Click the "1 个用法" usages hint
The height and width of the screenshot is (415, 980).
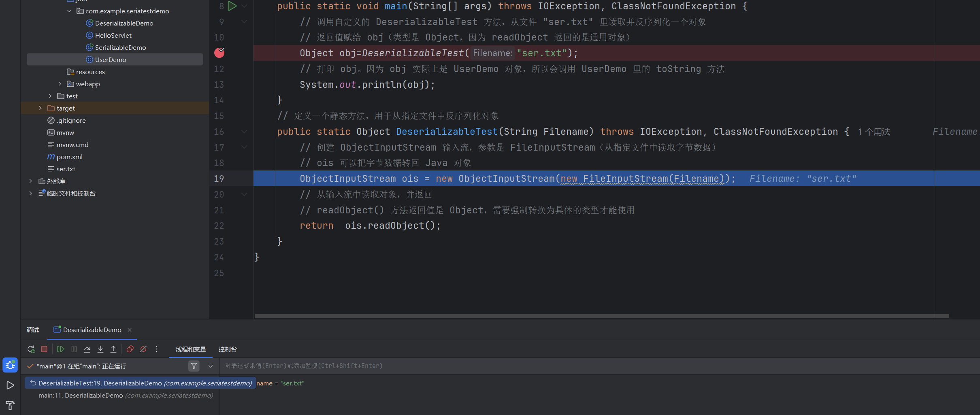pos(874,132)
